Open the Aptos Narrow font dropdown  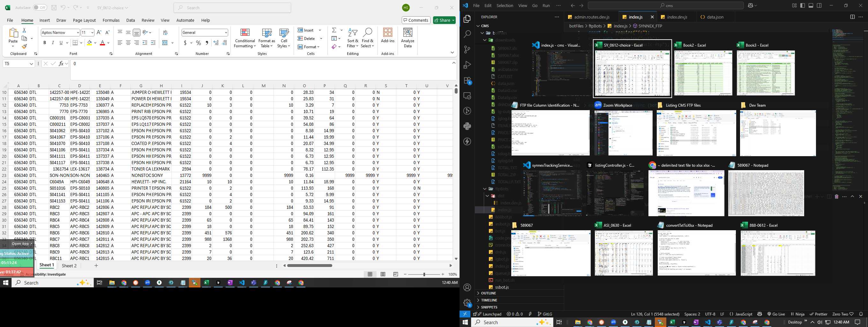(x=78, y=32)
